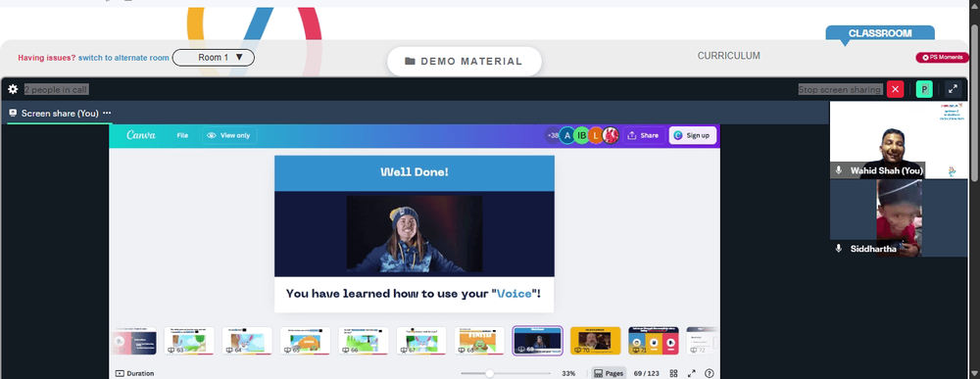Select page 64 thumbnail

[247, 341]
